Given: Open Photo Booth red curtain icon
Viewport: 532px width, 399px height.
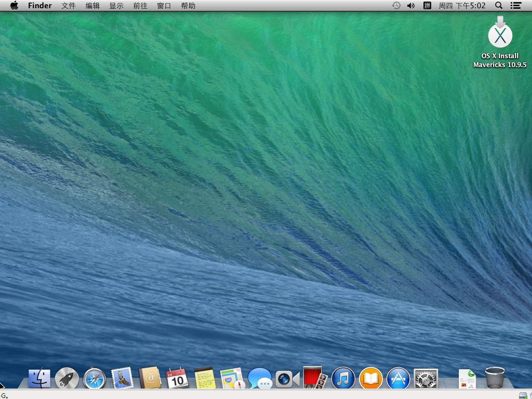Looking at the screenshot, I should coord(315,378).
